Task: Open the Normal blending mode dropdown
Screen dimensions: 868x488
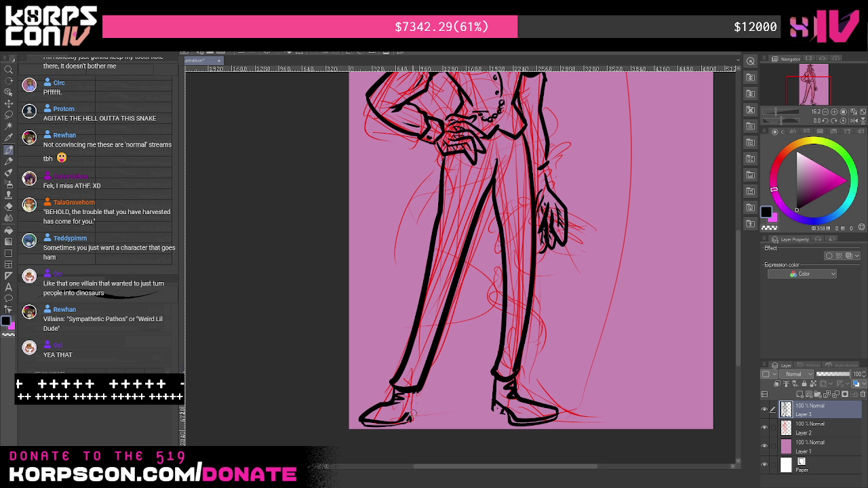Action: pyautogui.click(x=794, y=374)
